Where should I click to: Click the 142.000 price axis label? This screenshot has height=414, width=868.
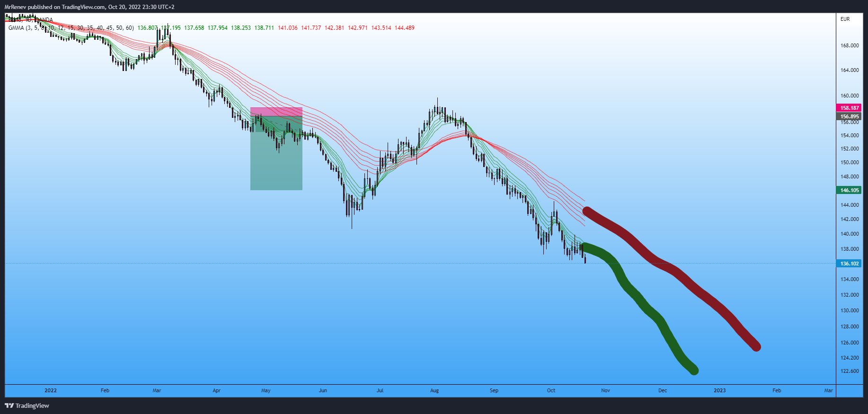850,219
